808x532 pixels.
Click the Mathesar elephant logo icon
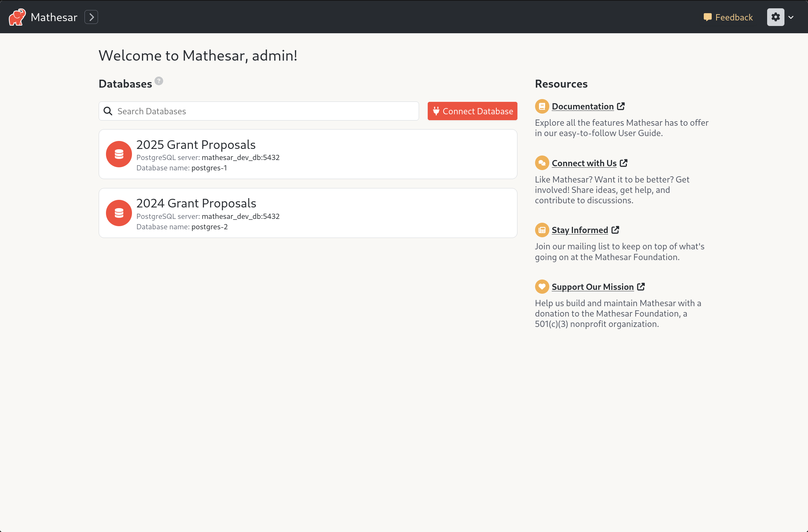click(17, 17)
